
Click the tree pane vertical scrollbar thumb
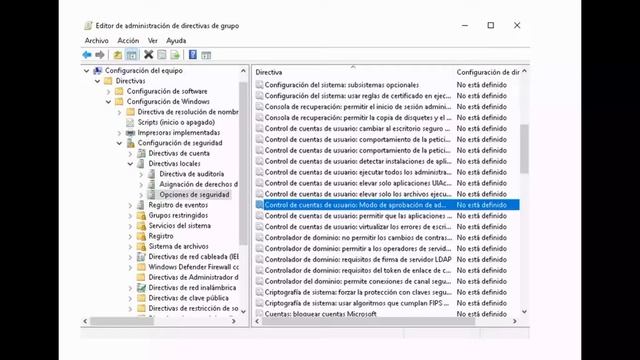[x=243, y=163]
